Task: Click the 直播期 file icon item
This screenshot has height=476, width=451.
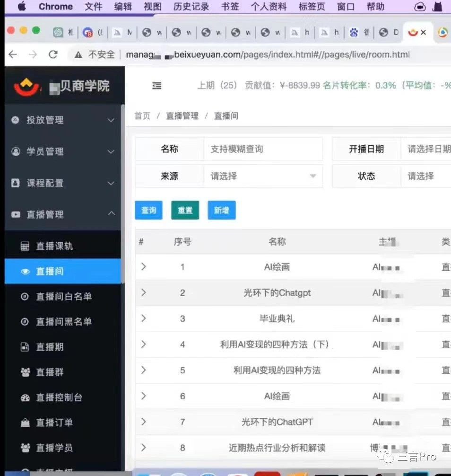Action: (x=50, y=347)
